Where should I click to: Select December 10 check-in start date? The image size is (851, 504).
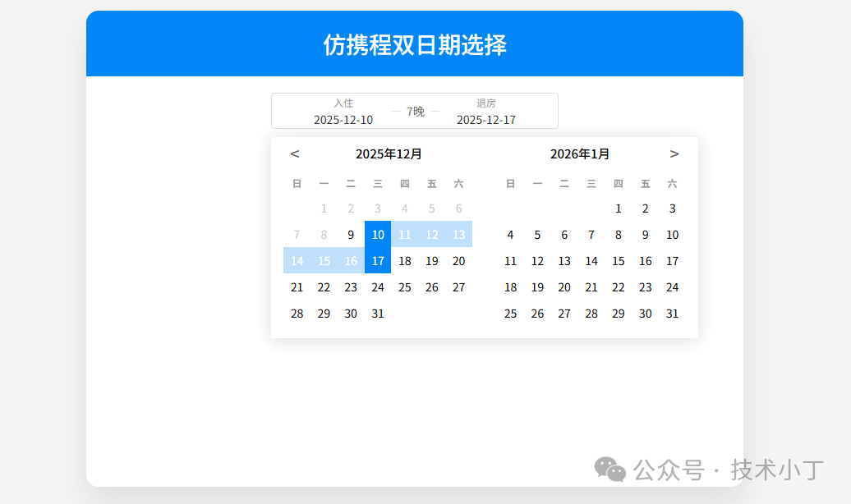(x=378, y=235)
